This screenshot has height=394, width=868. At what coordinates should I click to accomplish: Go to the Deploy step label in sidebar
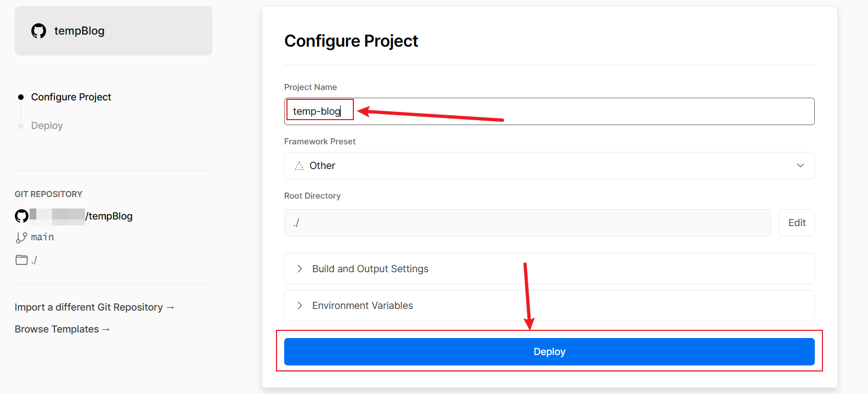click(47, 126)
